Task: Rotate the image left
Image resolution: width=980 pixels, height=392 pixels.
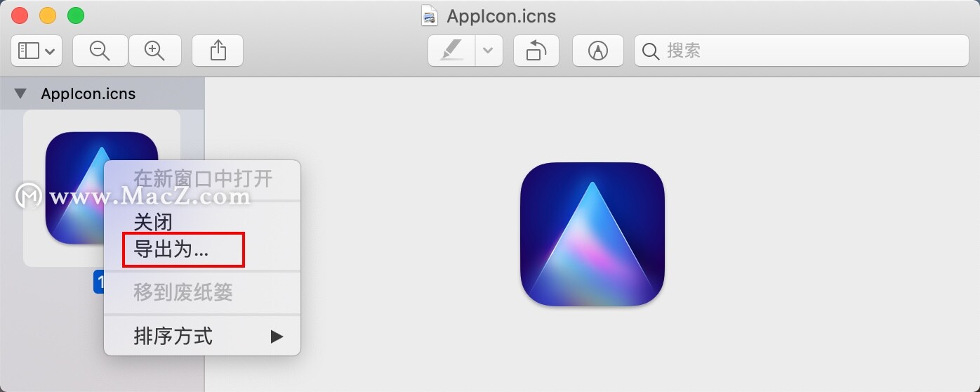Action: 536,51
